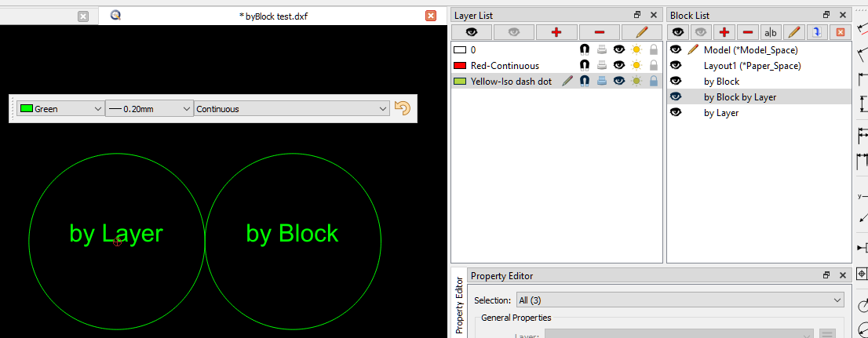The height and width of the screenshot is (338, 868).
Task: Open the Selection 'All (3)' dropdown
Action: tap(679, 300)
